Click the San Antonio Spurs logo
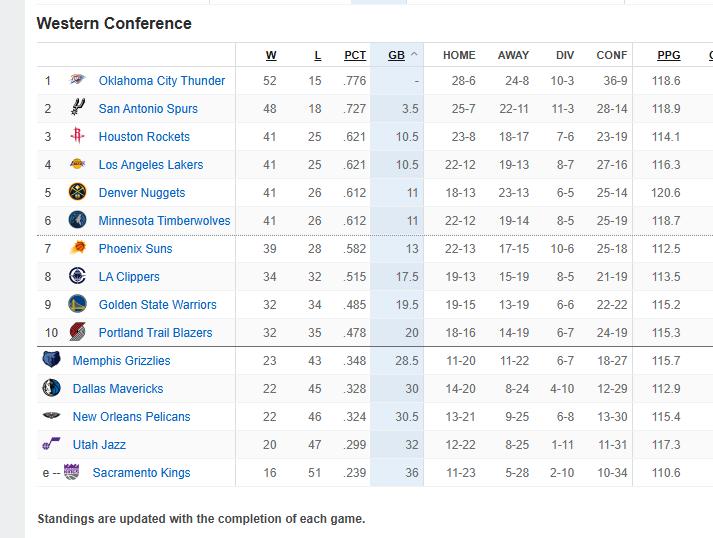The image size is (713, 538). coord(78,108)
